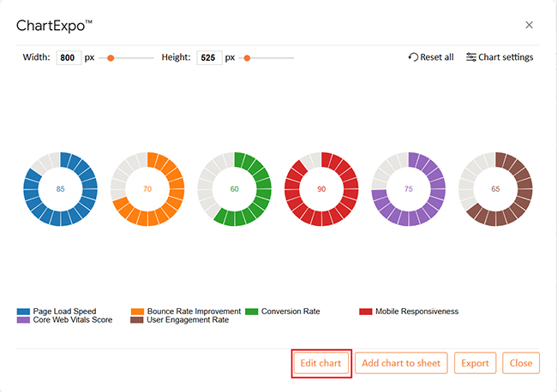Focus the Height input field
This screenshot has height=392, width=557.
click(208, 58)
